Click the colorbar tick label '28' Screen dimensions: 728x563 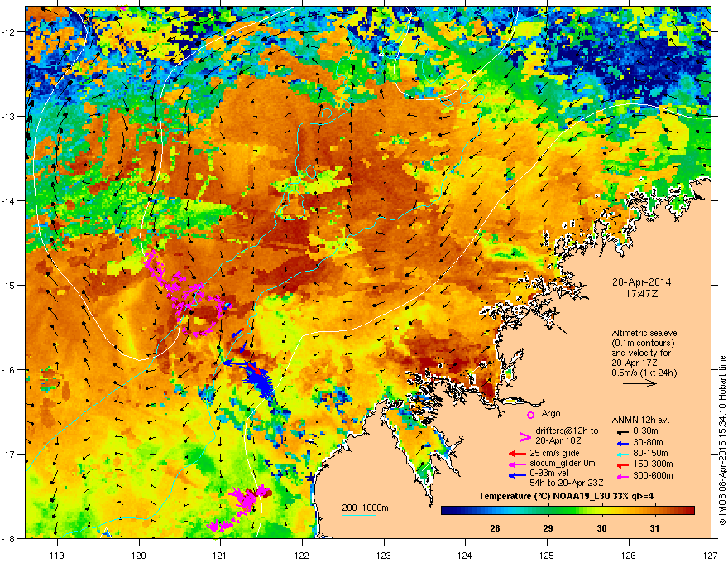point(495,528)
